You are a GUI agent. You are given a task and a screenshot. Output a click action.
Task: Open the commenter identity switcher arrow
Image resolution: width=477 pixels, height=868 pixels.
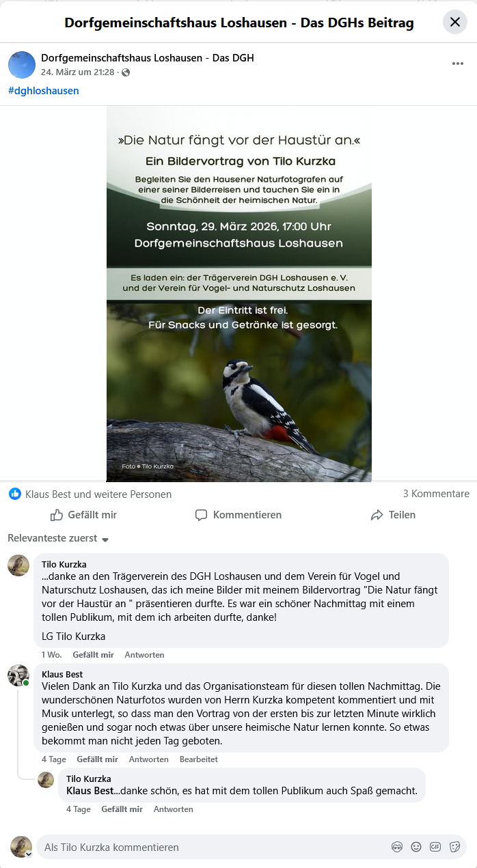pyautogui.click(x=29, y=854)
